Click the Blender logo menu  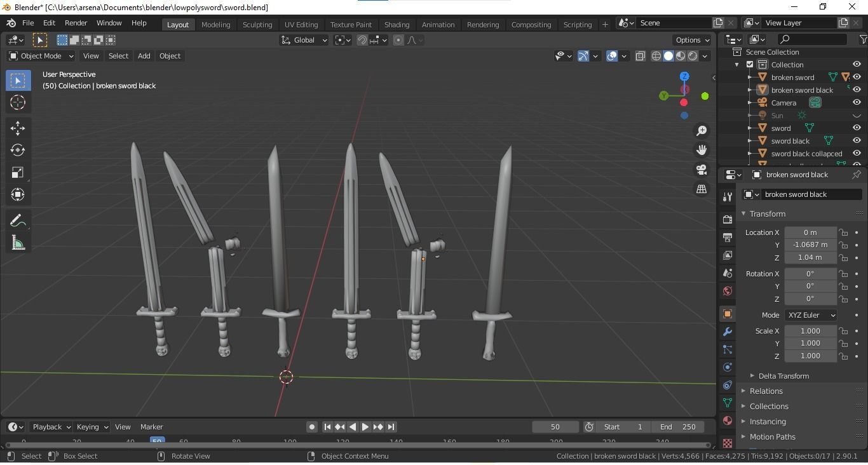coord(11,23)
